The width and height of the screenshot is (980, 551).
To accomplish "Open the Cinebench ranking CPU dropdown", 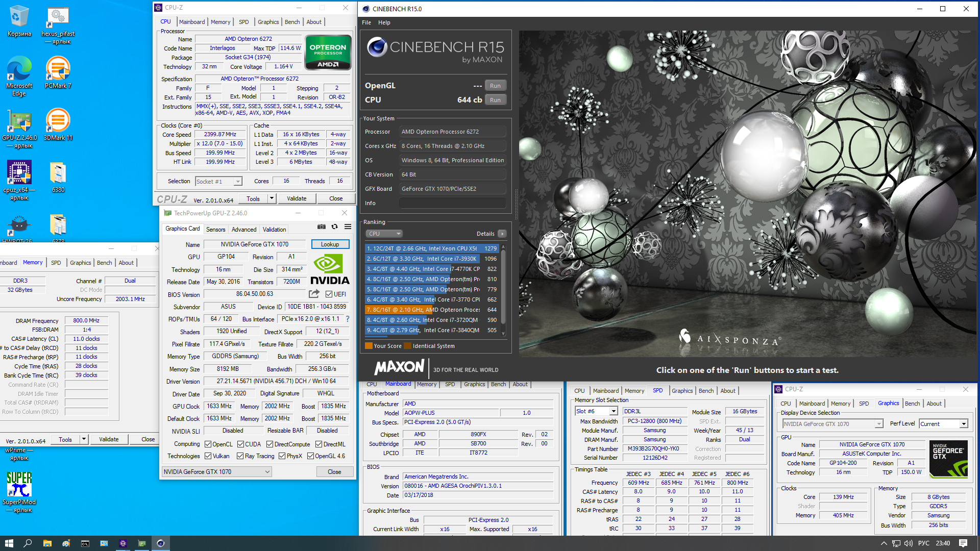I will [x=384, y=234].
